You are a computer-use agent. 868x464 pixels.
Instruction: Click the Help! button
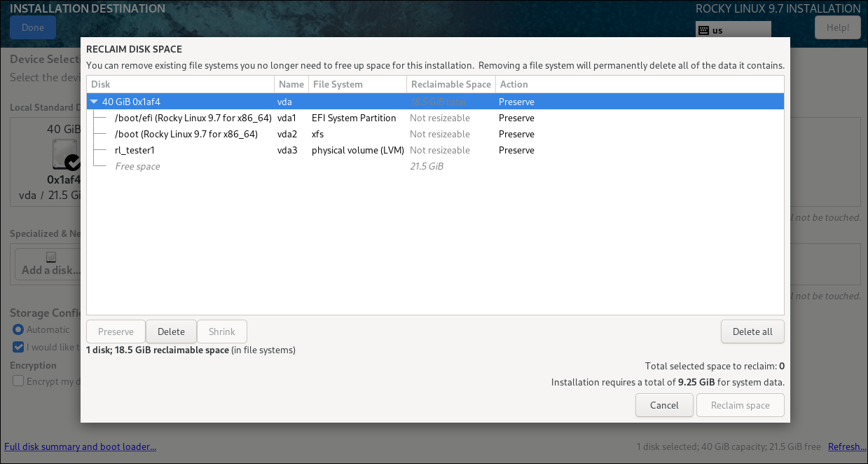coord(838,27)
